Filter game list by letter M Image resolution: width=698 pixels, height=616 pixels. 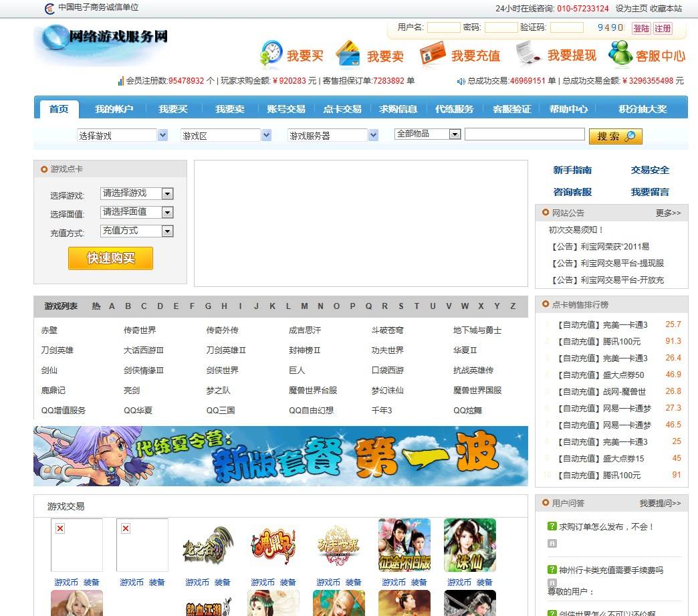[x=304, y=306]
